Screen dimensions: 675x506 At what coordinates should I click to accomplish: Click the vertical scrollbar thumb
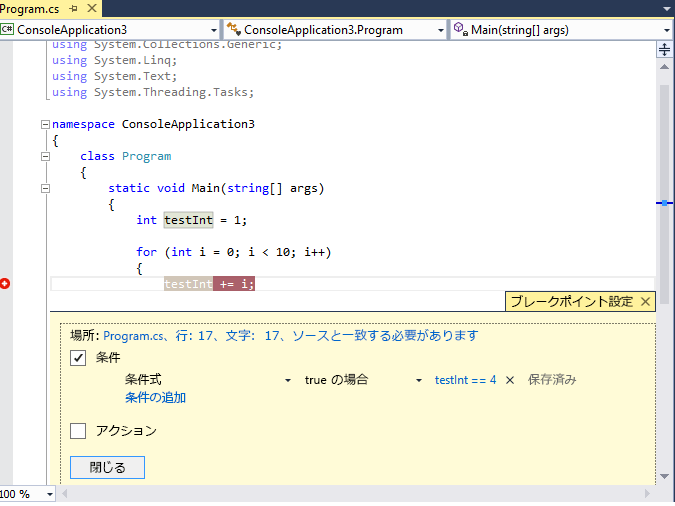click(x=664, y=194)
